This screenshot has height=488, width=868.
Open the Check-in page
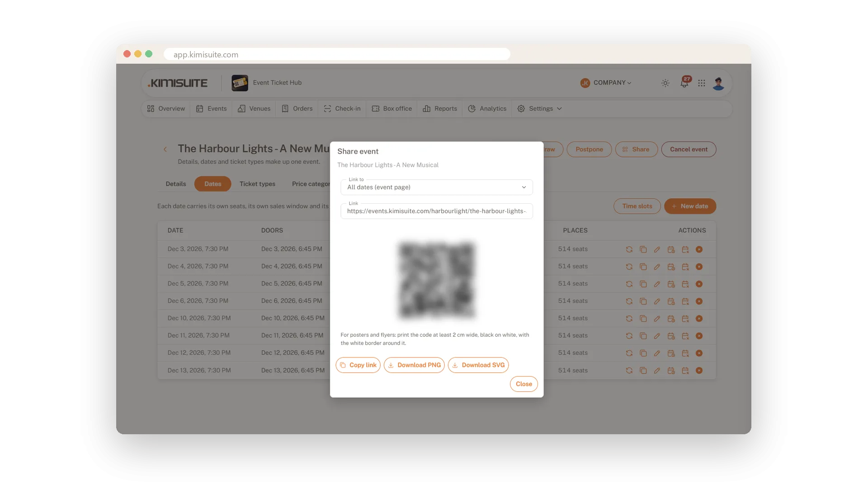pos(342,109)
